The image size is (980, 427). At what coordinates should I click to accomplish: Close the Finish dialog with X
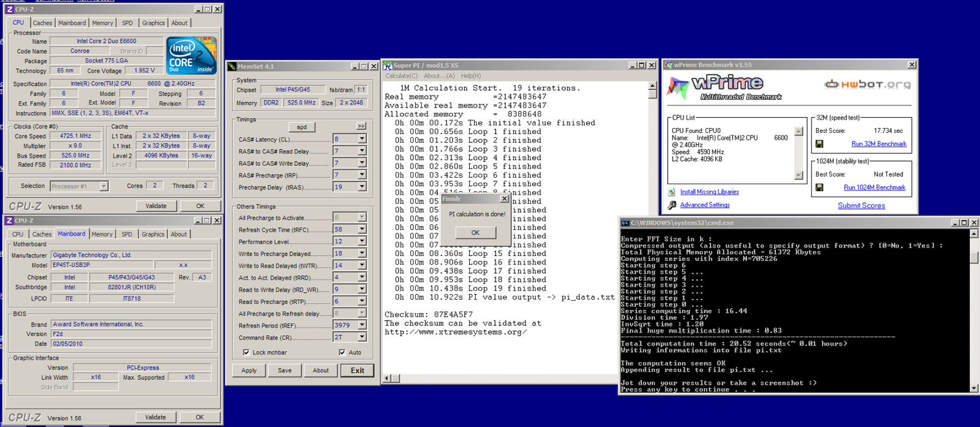click(505, 199)
